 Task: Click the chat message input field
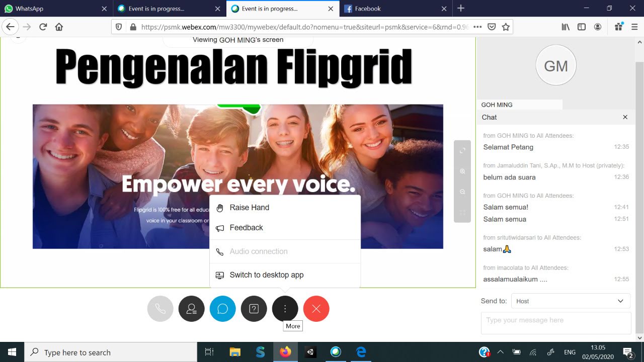click(556, 323)
